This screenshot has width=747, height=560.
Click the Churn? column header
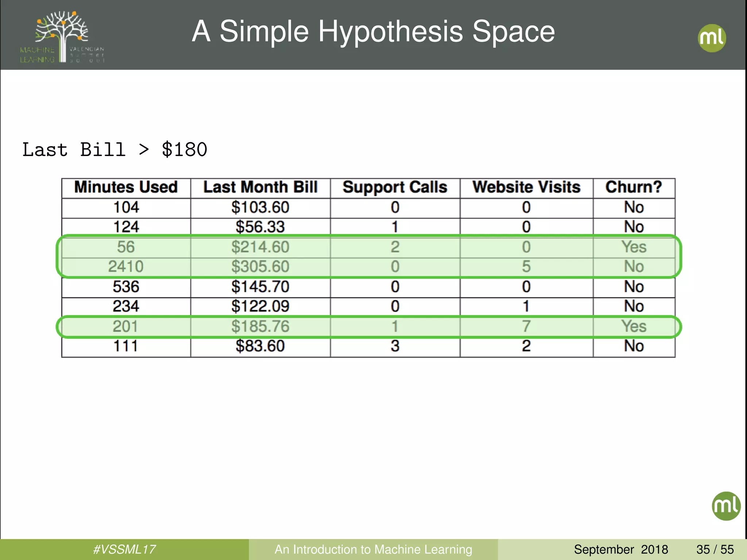[634, 187]
